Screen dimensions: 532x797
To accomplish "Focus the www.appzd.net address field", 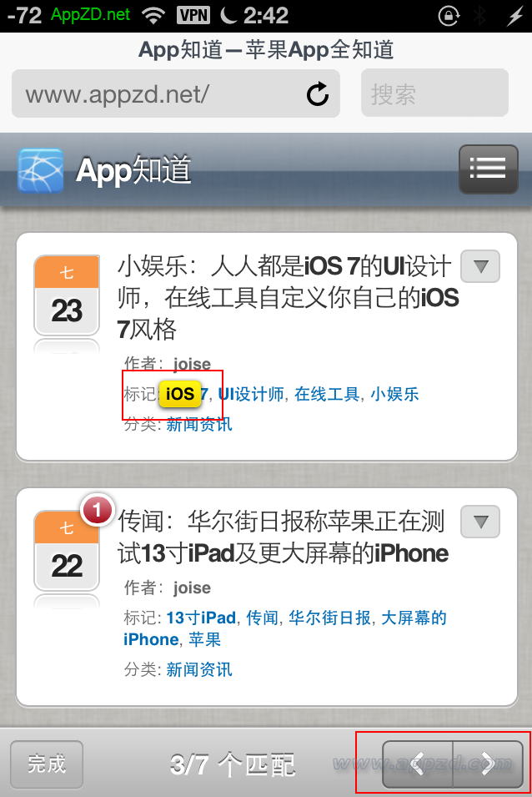I will tap(176, 93).
